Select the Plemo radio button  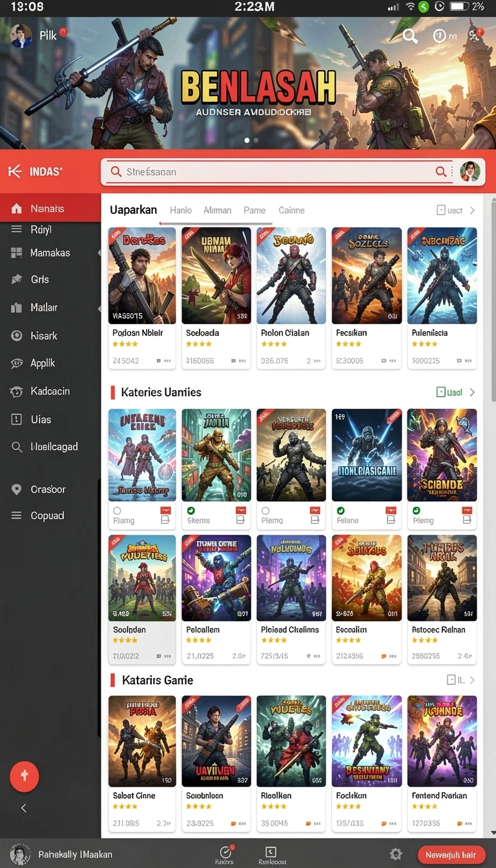click(265, 511)
